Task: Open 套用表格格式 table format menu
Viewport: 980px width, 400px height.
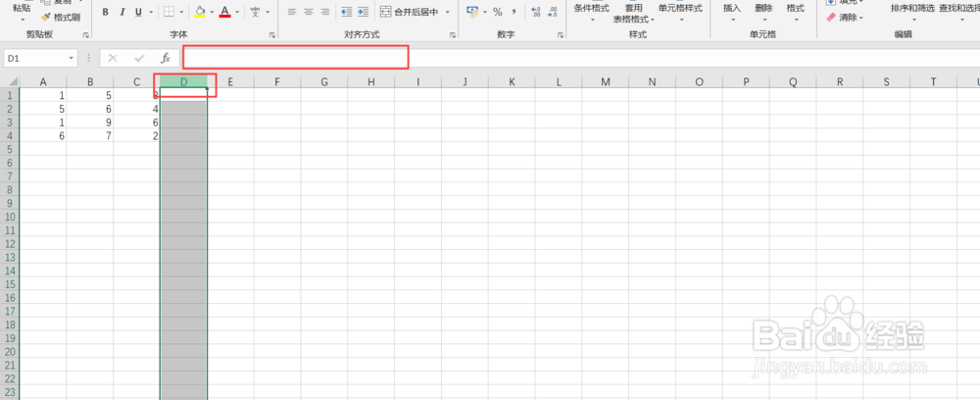Action: pos(634,14)
